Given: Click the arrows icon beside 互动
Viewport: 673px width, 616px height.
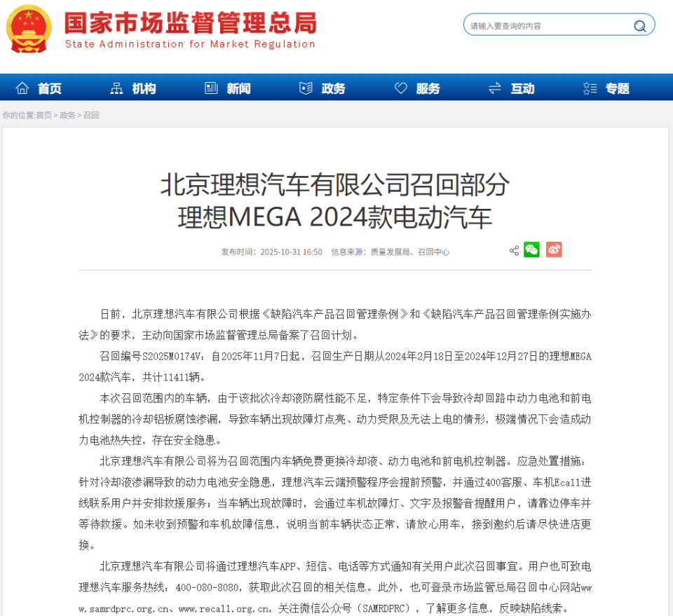Looking at the screenshot, I should [x=494, y=88].
